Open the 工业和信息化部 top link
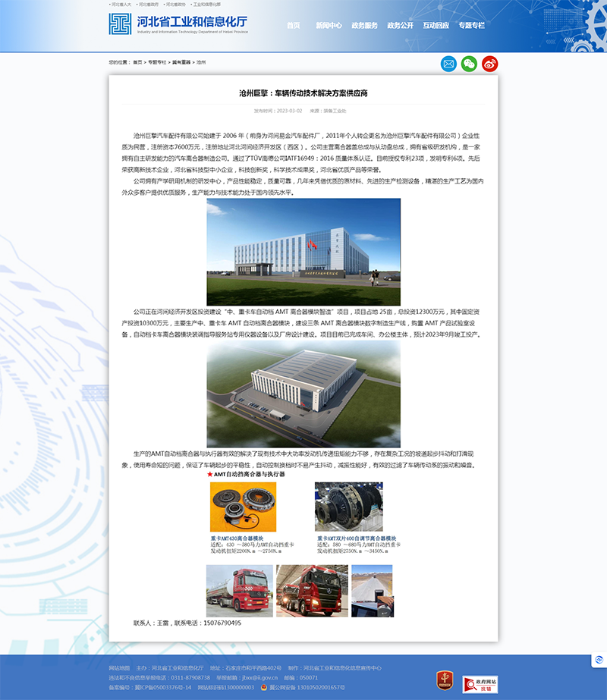Image resolution: width=607 pixels, height=700 pixels. click(x=206, y=5)
